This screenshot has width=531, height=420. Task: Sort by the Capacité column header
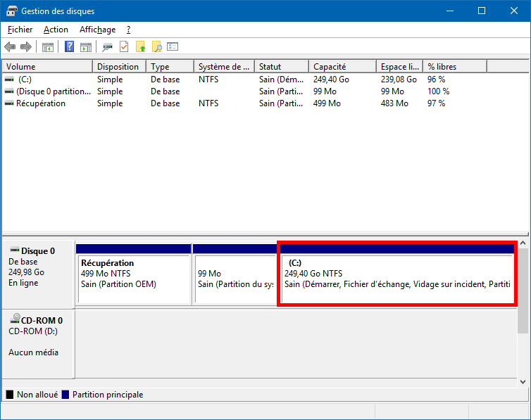pos(343,67)
